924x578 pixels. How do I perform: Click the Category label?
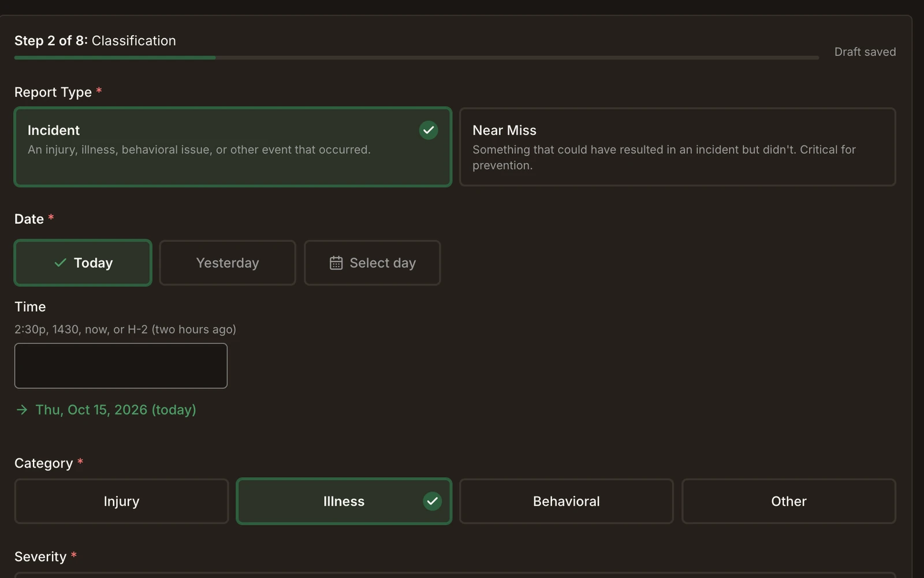[x=44, y=464]
